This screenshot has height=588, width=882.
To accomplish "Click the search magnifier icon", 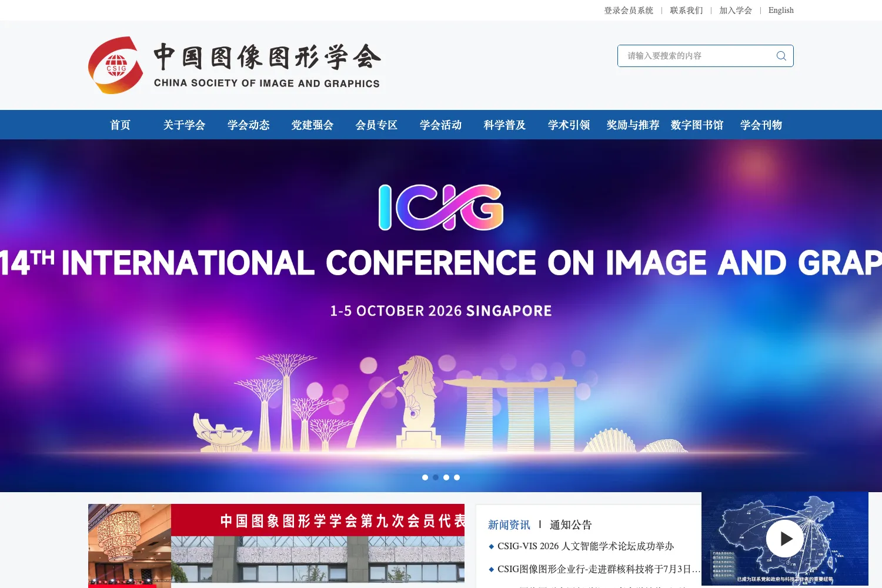I will tap(781, 56).
